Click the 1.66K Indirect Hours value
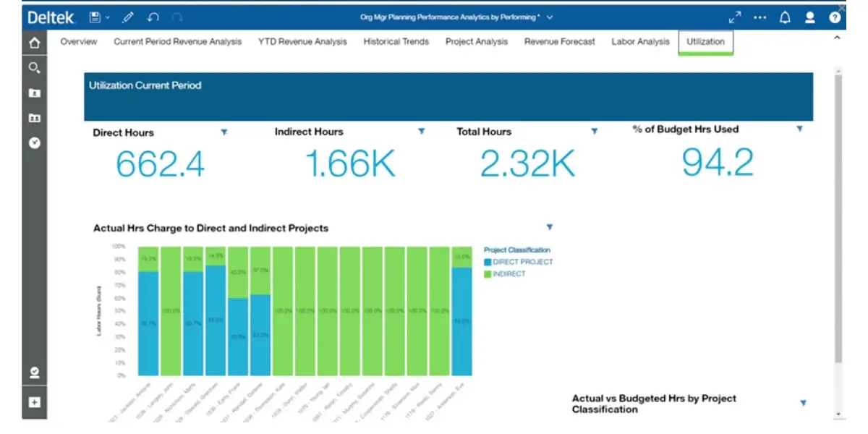Viewport: 868px width, 434px height. pyautogui.click(x=351, y=164)
